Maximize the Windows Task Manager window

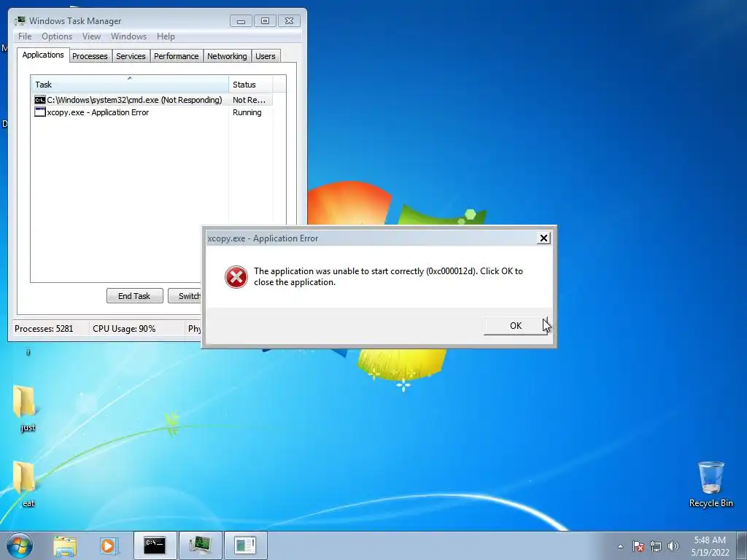[x=265, y=21]
